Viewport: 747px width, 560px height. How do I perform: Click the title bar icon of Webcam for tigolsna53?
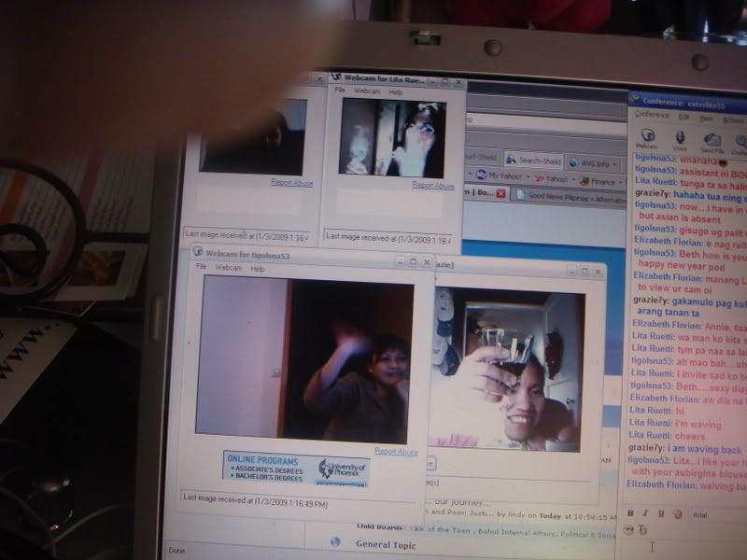click(x=198, y=252)
